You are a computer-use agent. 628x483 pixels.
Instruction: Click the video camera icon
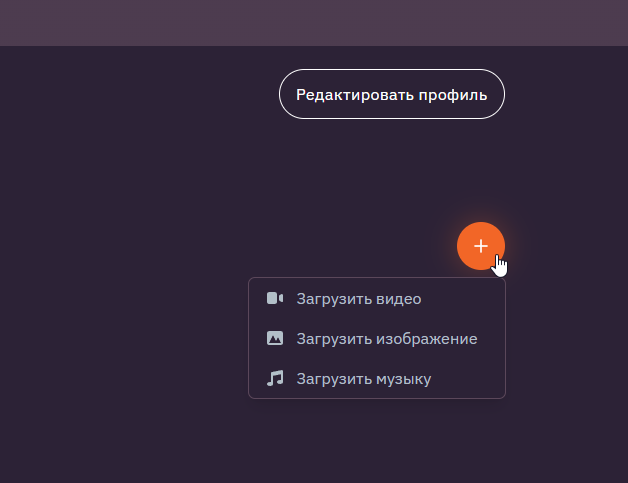275,298
